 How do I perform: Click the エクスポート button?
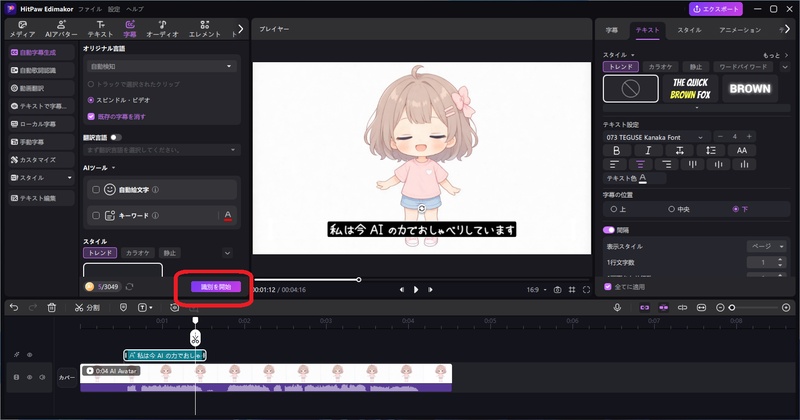click(x=716, y=9)
